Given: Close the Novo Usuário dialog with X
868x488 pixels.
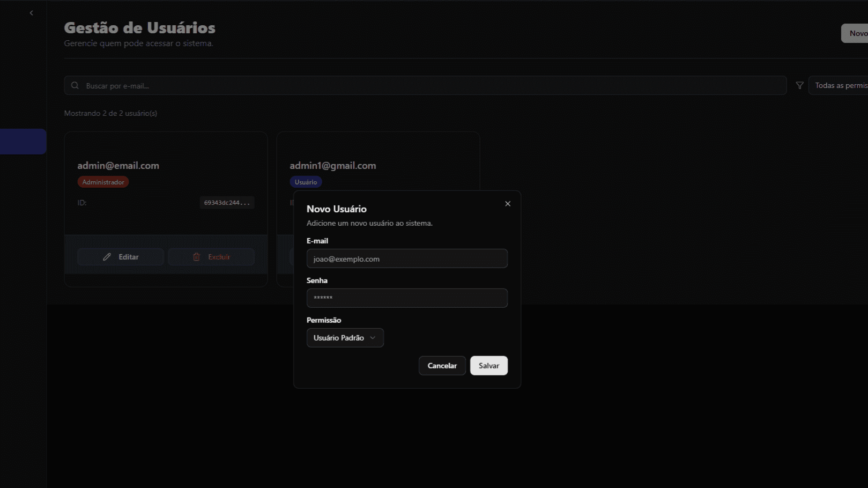Looking at the screenshot, I should pos(507,204).
